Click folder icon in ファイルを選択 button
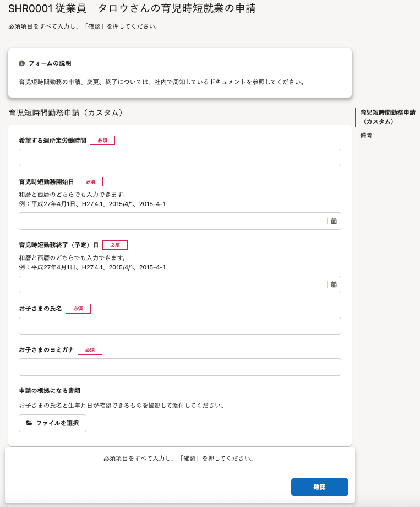The image size is (420, 507). 29,423
